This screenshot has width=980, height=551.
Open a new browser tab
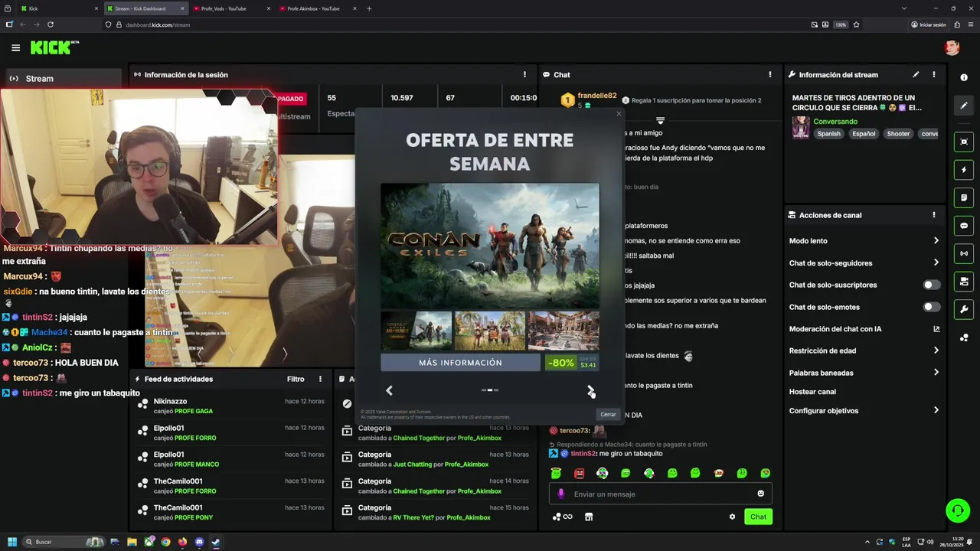tap(369, 8)
